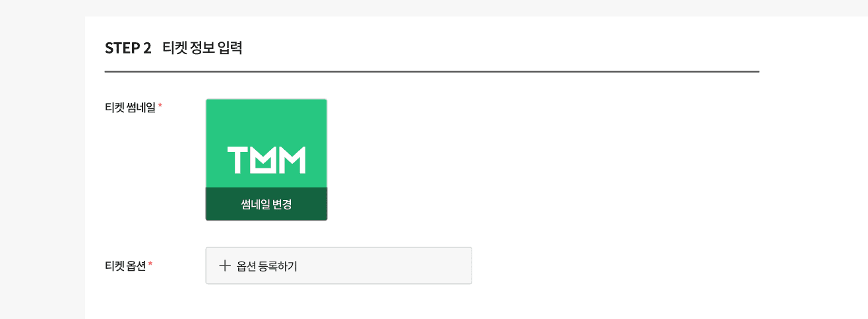
Task: Click the 티켓 정보 입력 section title
Action: coord(202,48)
